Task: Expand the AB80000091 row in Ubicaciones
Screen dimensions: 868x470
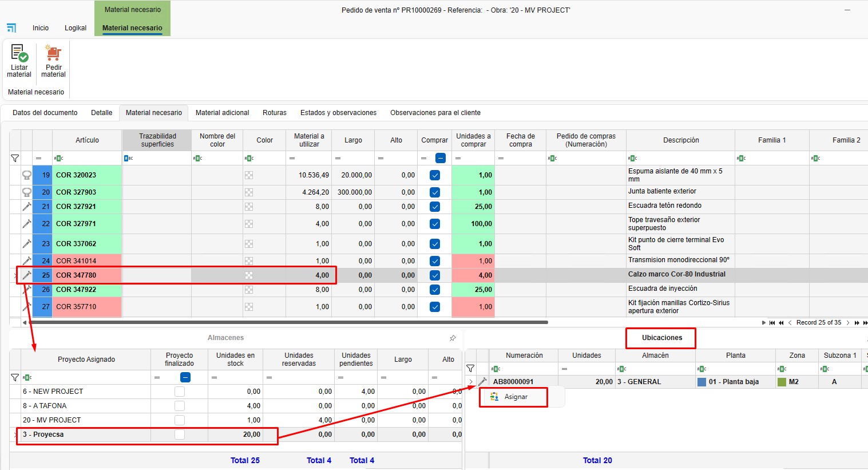Action: (470, 382)
